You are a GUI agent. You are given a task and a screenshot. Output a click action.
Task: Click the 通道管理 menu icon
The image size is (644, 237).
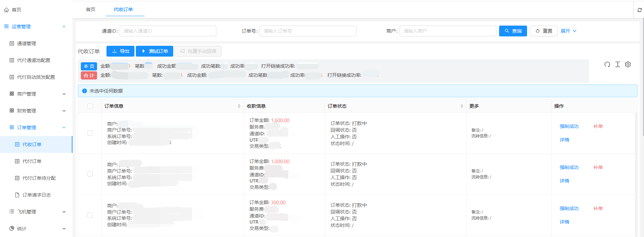(12, 43)
